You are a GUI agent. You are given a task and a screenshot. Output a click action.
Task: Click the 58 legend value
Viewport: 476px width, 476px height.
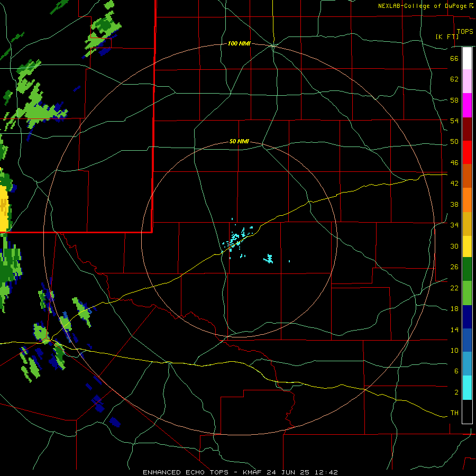454,100
